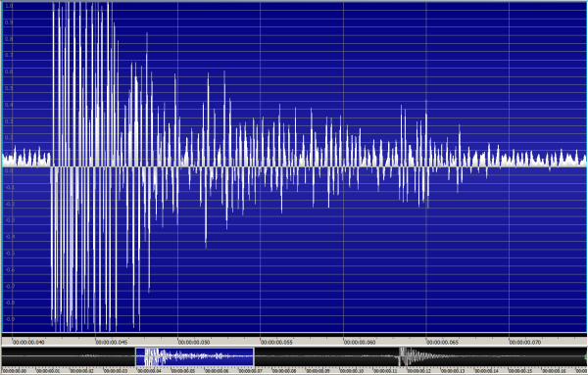The image size is (588, 375).
Task: Jump to the second burst in the overview waveform
Action: point(407,356)
